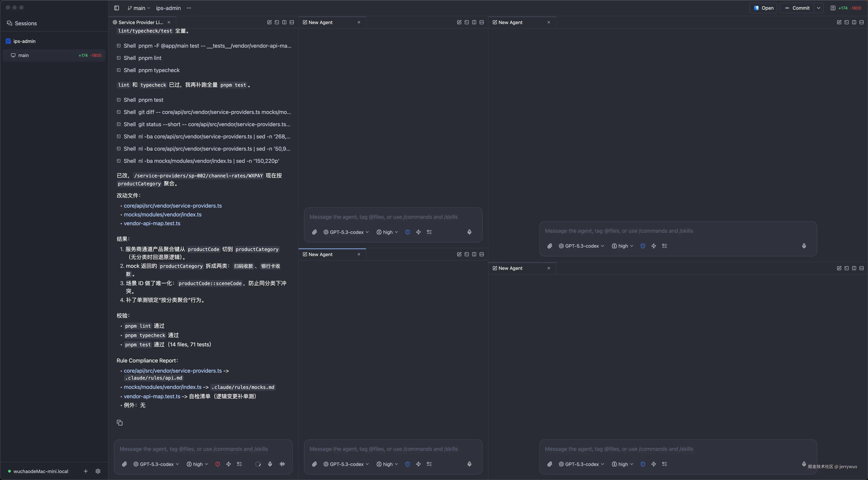Toggle checklist plan mode in bottom-middle panel
868x480 pixels.
tap(429, 464)
